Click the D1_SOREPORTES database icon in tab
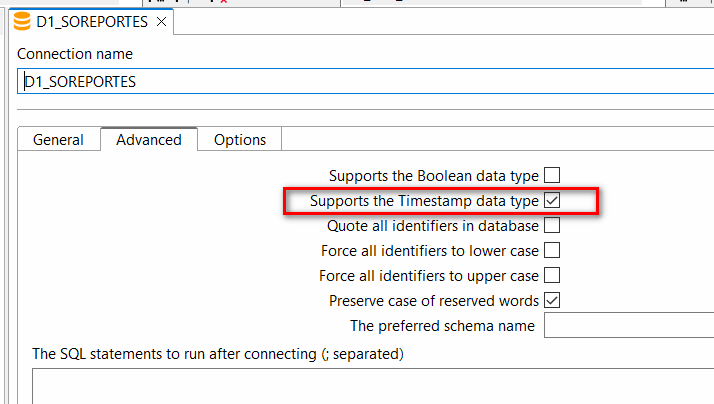The image size is (714, 404). (x=22, y=21)
